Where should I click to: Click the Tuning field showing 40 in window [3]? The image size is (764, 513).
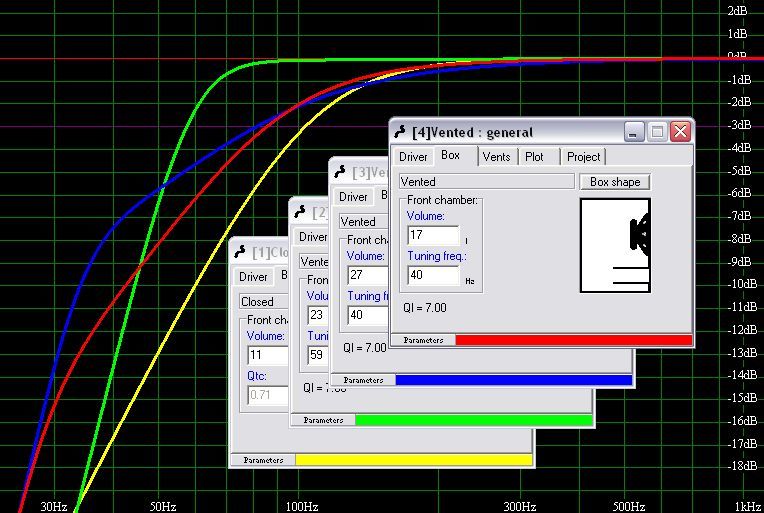(x=368, y=315)
